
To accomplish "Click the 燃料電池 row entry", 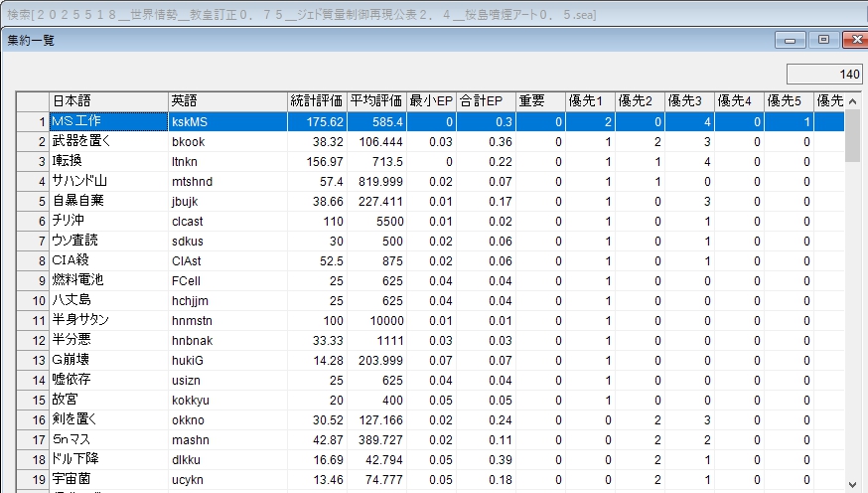I will (x=107, y=280).
